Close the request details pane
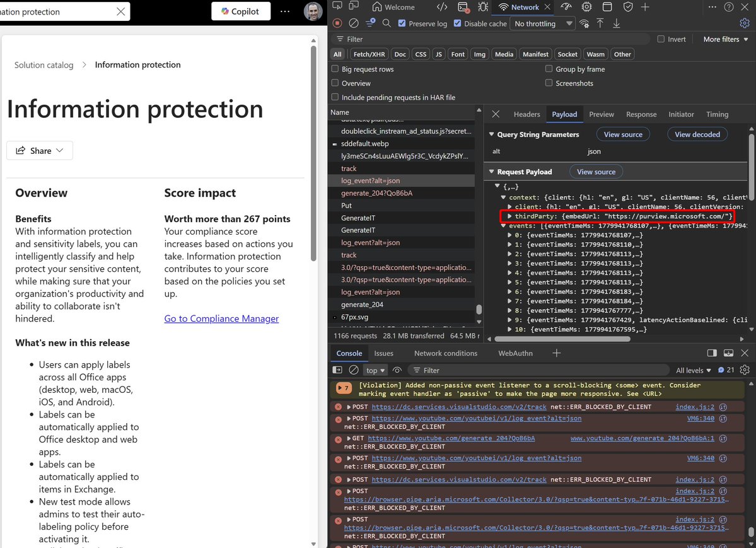The image size is (756, 548). click(x=496, y=114)
